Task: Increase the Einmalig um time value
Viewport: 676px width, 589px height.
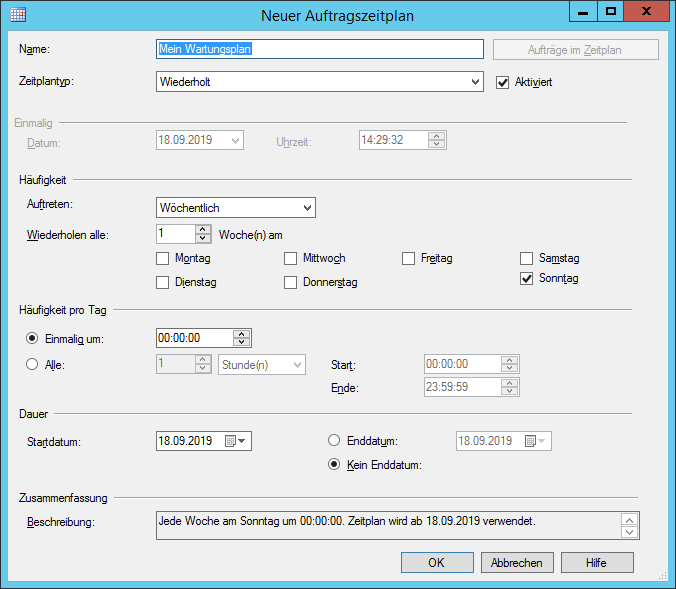Action: click(241, 333)
